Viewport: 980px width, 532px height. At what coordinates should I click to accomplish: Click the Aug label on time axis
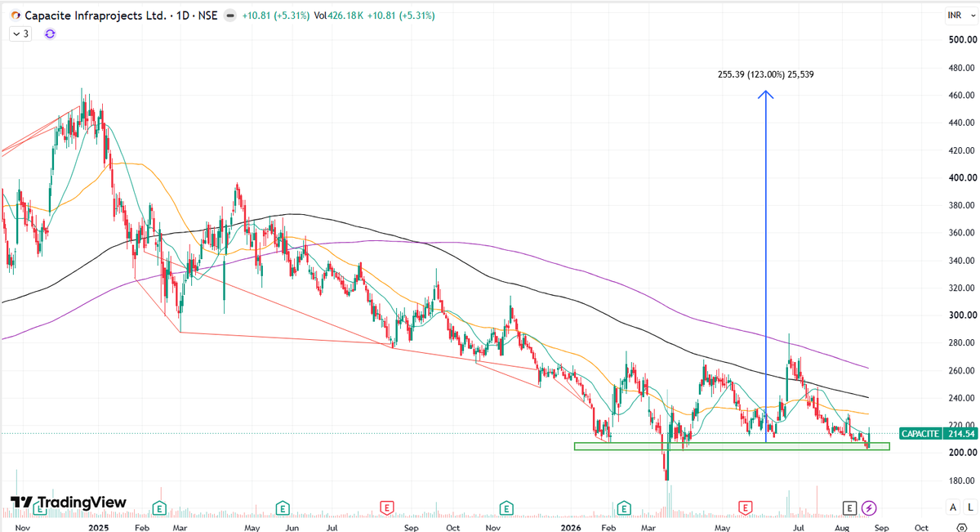coord(841,529)
